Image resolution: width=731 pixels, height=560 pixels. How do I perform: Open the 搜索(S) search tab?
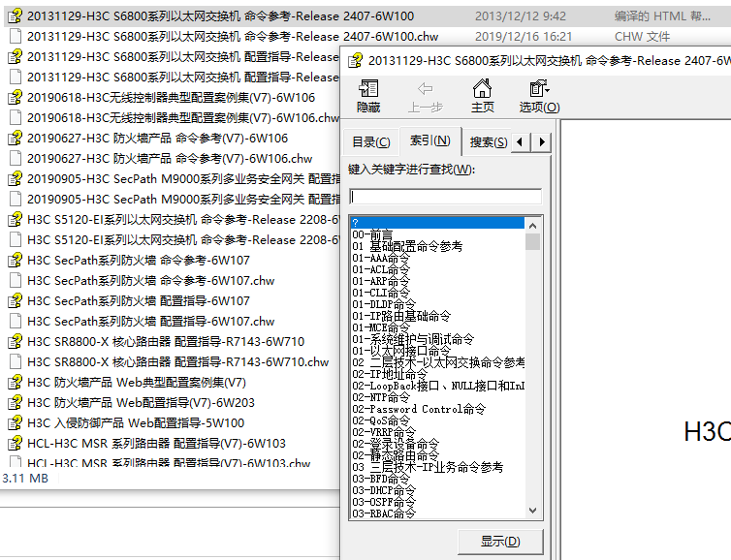pyautogui.click(x=488, y=141)
